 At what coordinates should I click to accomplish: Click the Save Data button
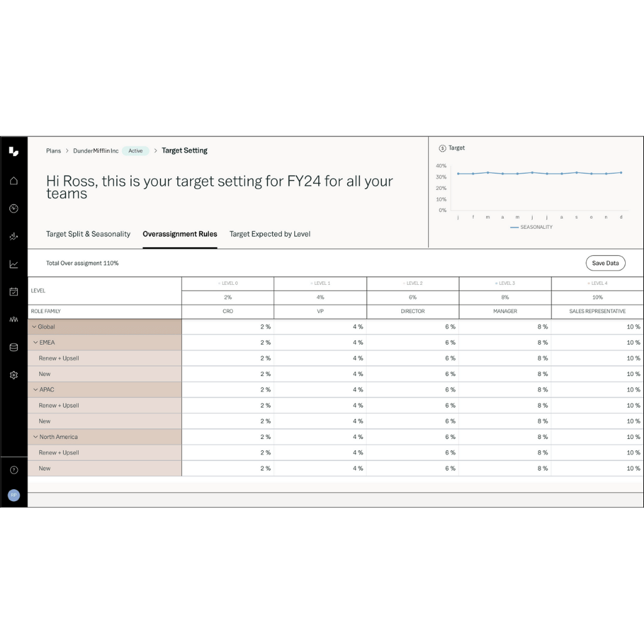[605, 263]
